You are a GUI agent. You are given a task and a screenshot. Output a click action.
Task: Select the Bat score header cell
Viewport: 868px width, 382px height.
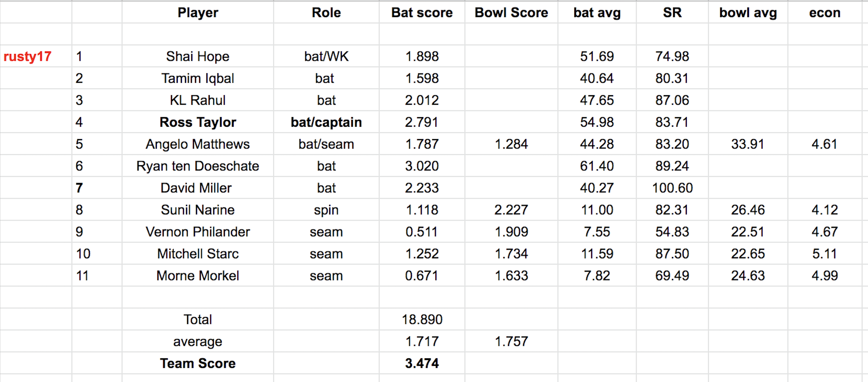coord(422,13)
